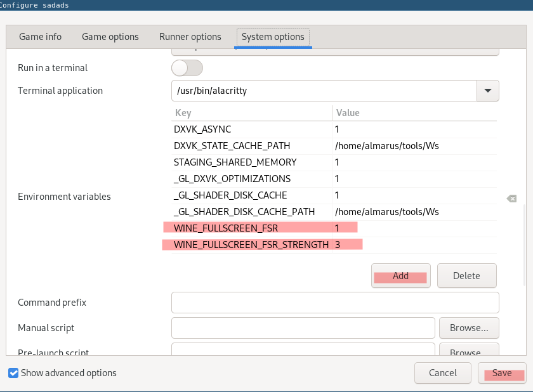533x392 pixels.
Task: Cancel the configuration dialog
Action: (x=442, y=373)
